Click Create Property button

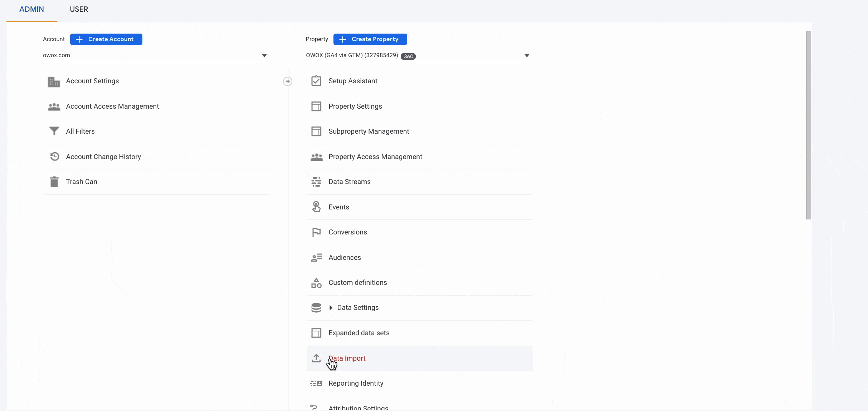[x=370, y=39]
